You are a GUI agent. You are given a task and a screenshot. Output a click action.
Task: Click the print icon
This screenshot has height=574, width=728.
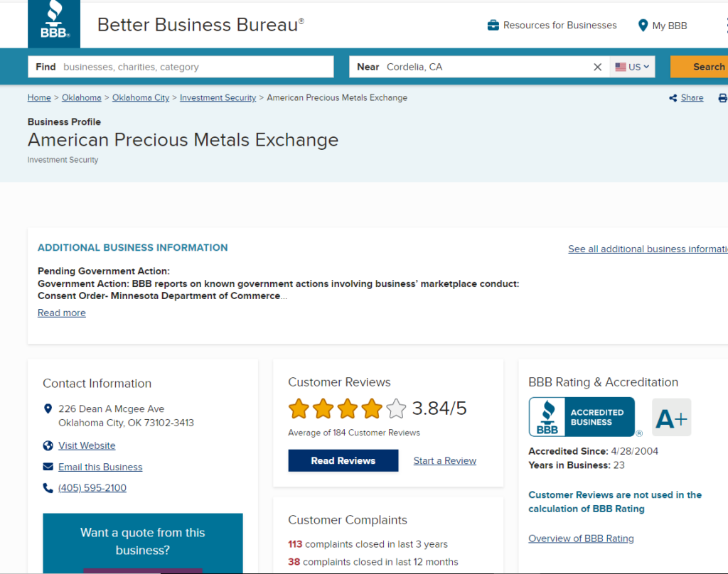click(x=722, y=98)
